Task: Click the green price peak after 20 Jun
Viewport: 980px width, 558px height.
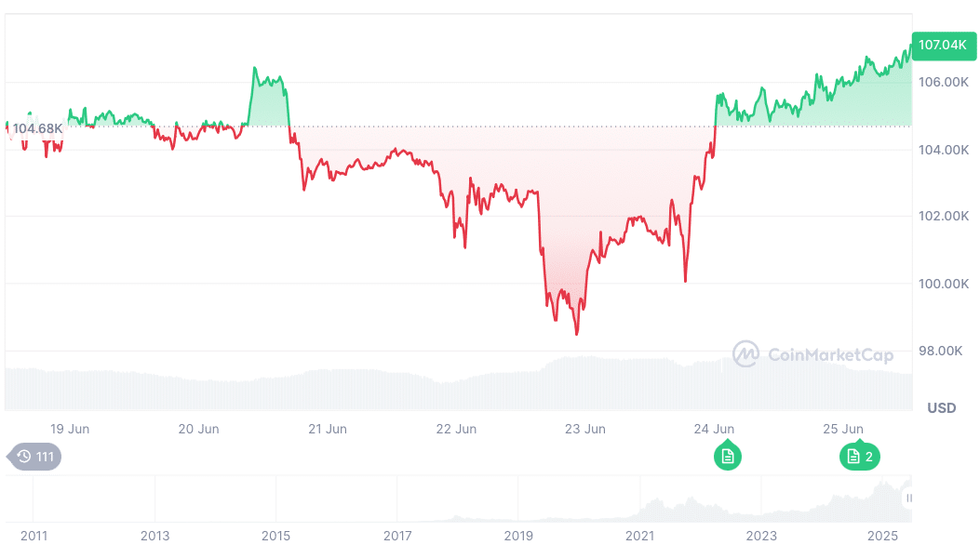Action: click(254, 68)
